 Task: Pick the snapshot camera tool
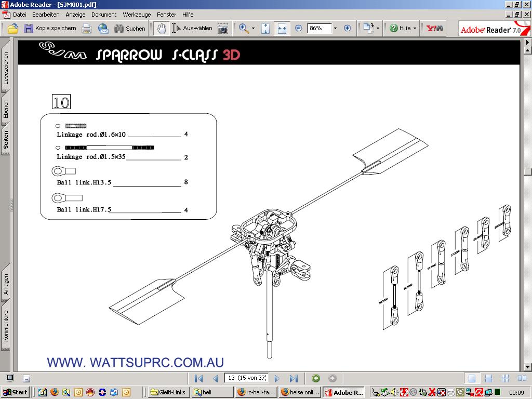222,29
